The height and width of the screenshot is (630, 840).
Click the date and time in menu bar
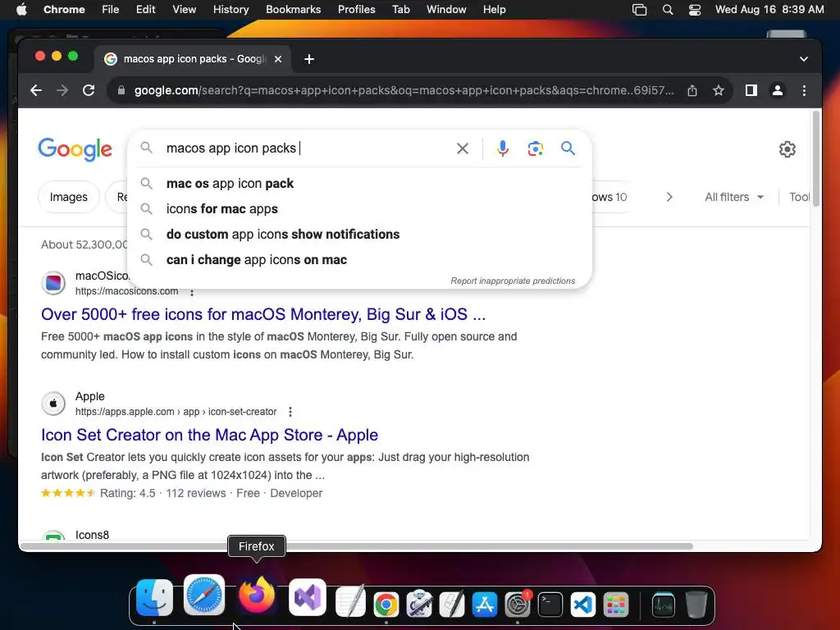coord(769,10)
